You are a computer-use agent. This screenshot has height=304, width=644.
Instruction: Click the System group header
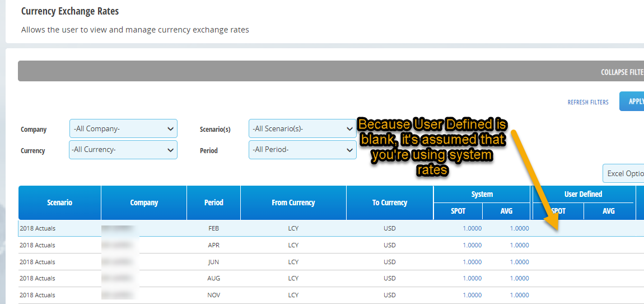[x=482, y=194]
